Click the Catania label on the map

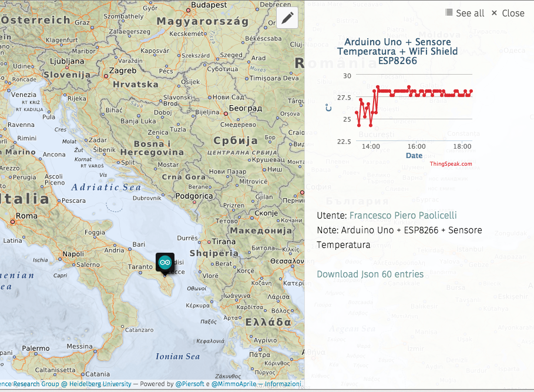(98, 374)
